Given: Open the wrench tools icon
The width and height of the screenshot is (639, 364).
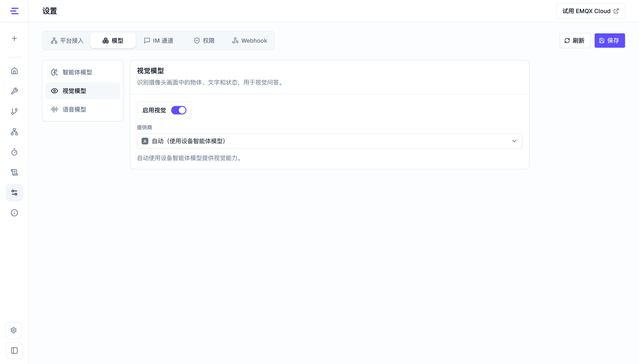Looking at the screenshot, I should 14,91.
